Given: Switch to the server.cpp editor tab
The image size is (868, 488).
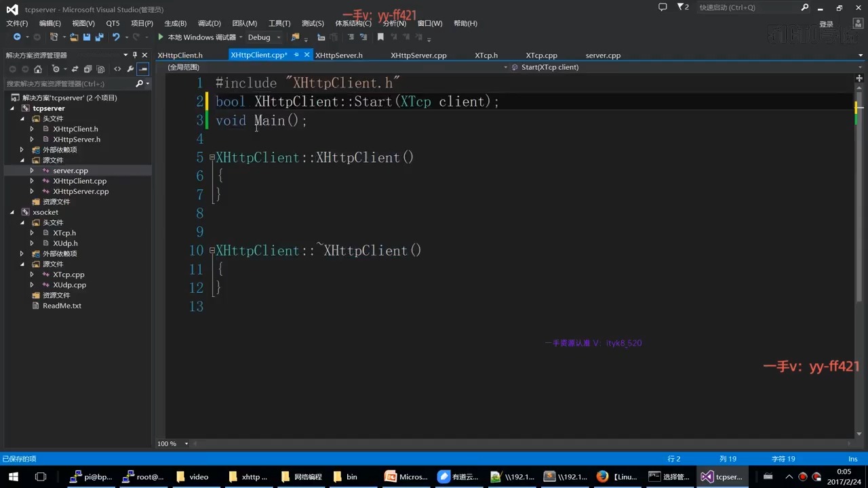Looking at the screenshot, I should (603, 55).
